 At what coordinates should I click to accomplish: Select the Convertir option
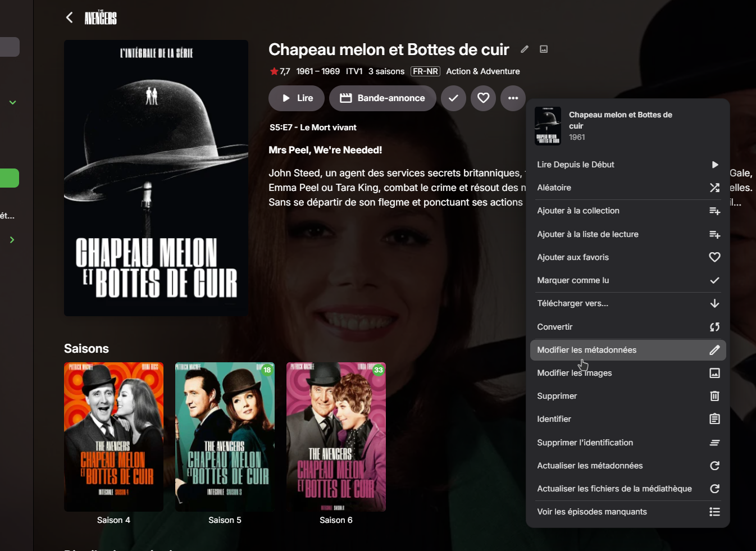click(628, 327)
